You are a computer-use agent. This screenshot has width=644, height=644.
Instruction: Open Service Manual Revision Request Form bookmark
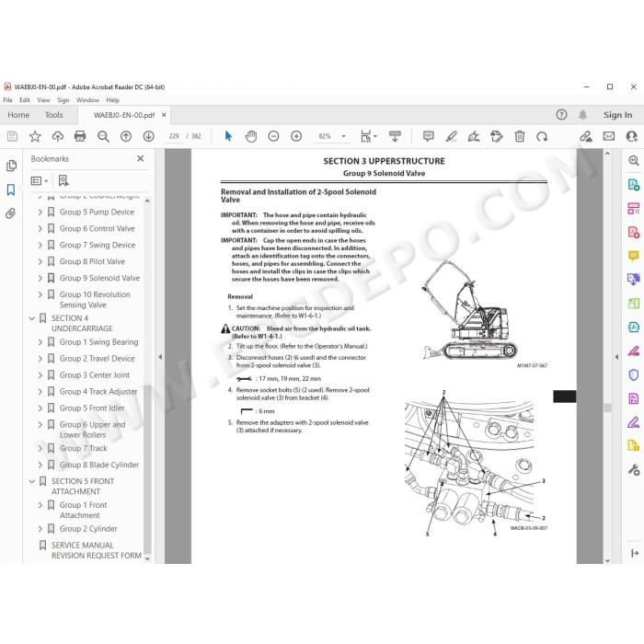point(96,550)
